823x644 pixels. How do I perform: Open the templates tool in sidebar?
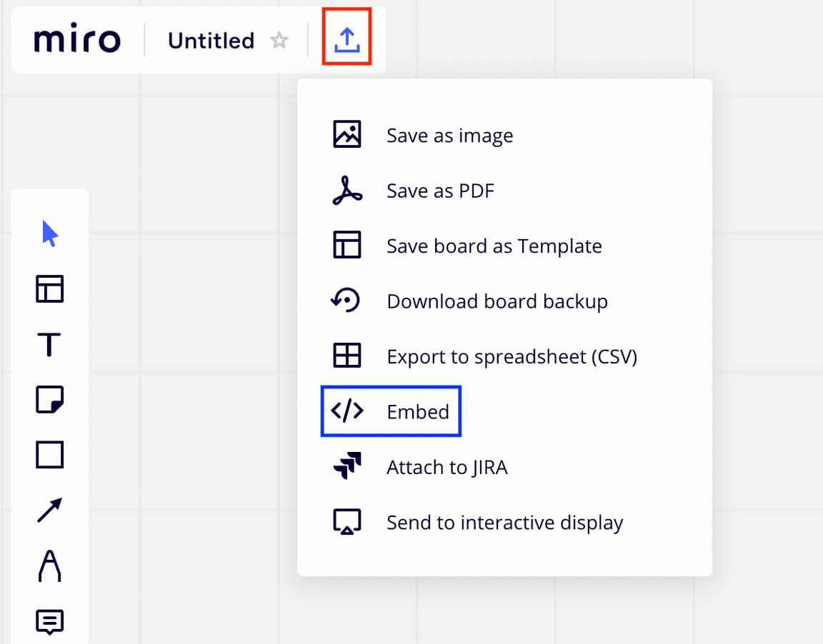[x=49, y=289]
